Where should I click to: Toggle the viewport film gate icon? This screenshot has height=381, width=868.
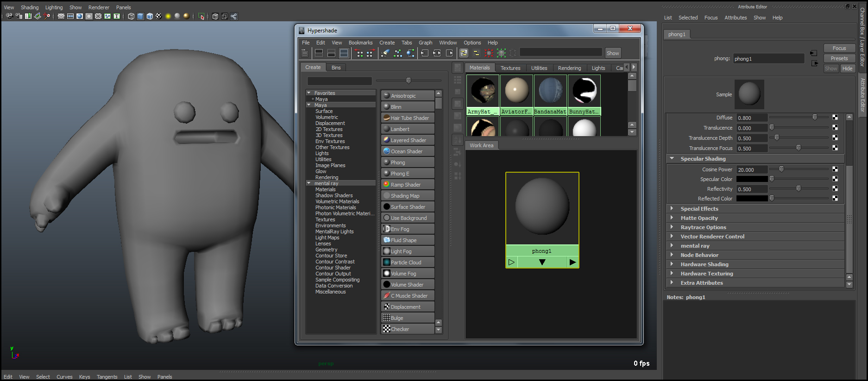point(70,16)
